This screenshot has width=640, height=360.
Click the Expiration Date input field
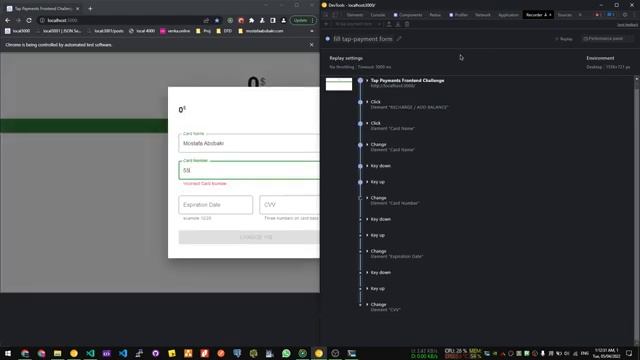click(x=216, y=204)
